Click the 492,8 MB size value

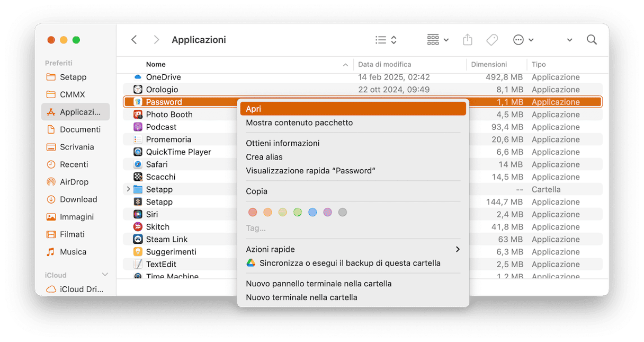click(x=504, y=77)
